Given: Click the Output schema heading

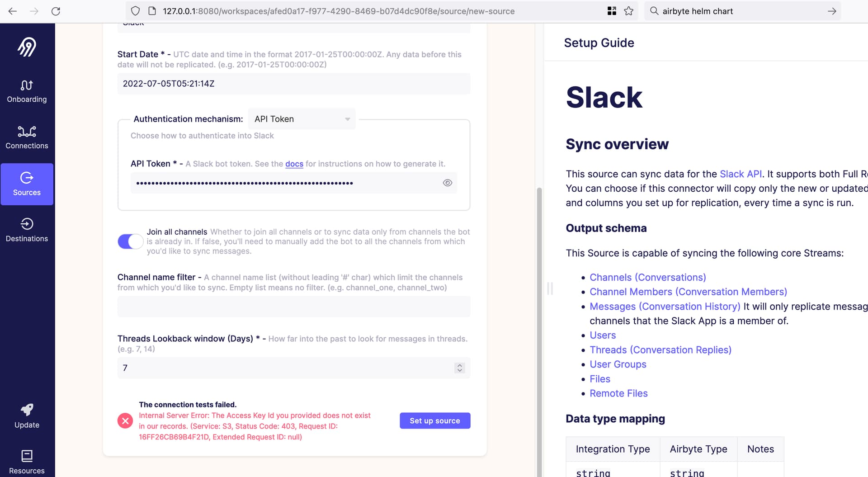Looking at the screenshot, I should pos(606,228).
